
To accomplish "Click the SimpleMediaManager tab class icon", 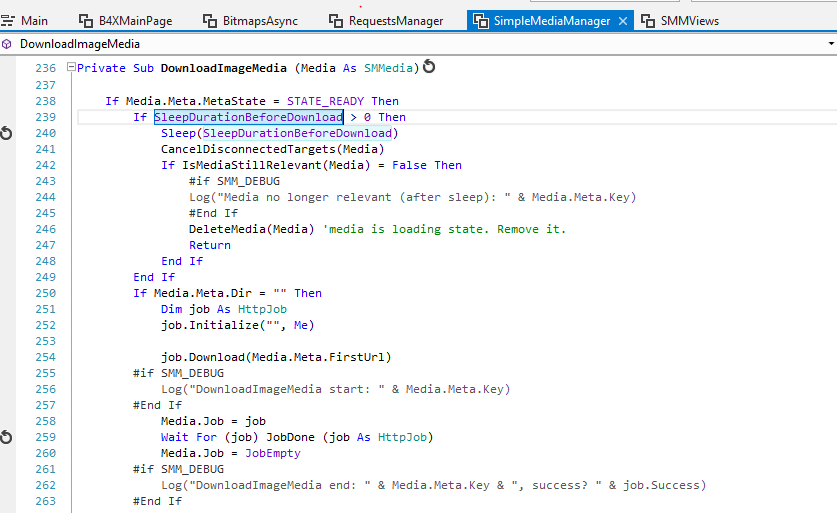I will tap(481, 21).
